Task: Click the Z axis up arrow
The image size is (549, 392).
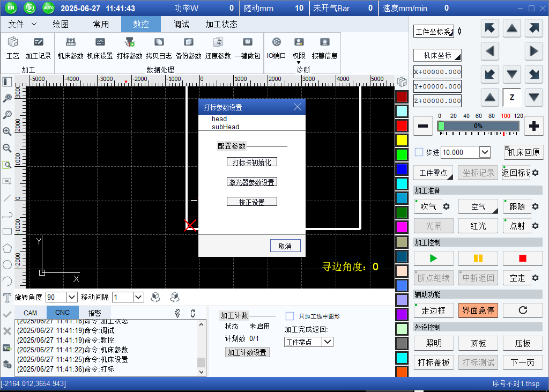Action: [x=489, y=97]
